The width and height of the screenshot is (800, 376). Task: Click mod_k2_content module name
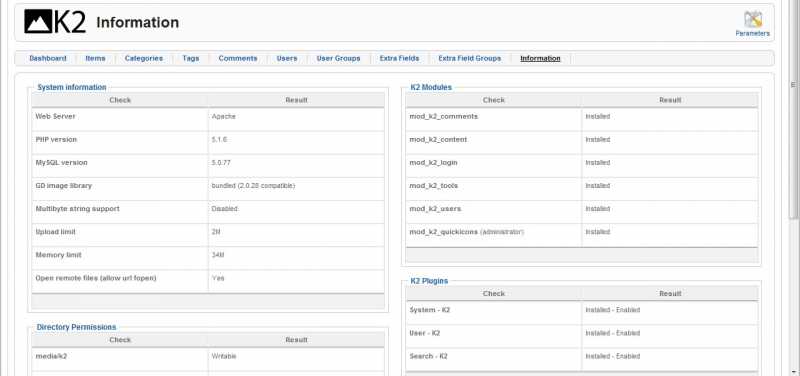[x=438, y=139]
